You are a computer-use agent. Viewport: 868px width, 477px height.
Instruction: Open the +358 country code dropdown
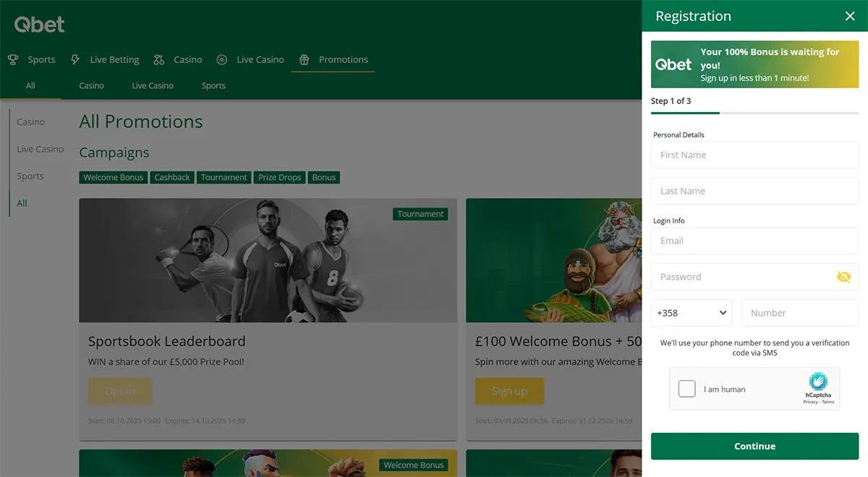coord(692,313)
